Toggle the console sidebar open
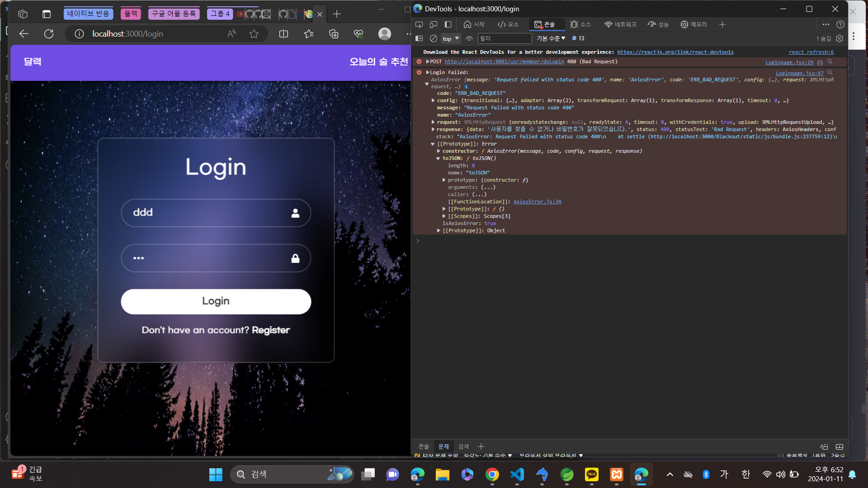868x488 pixels. tap(419, 38)
